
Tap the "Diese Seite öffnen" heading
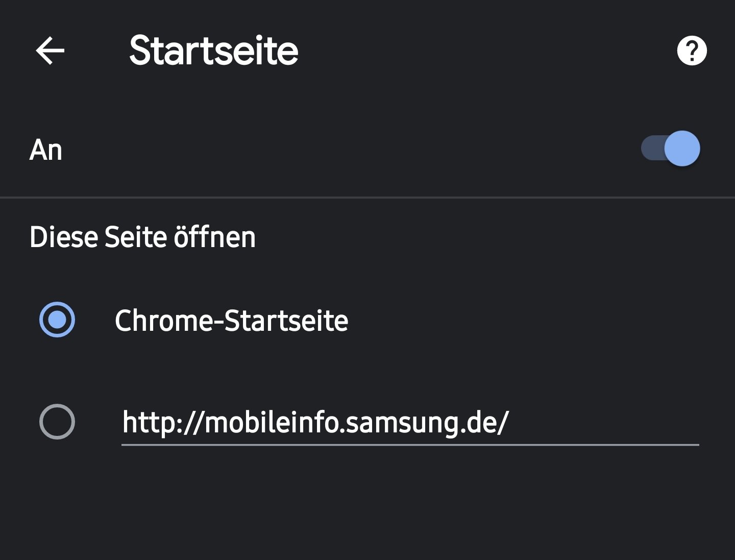pyautogui.click(x=142, y=237)
